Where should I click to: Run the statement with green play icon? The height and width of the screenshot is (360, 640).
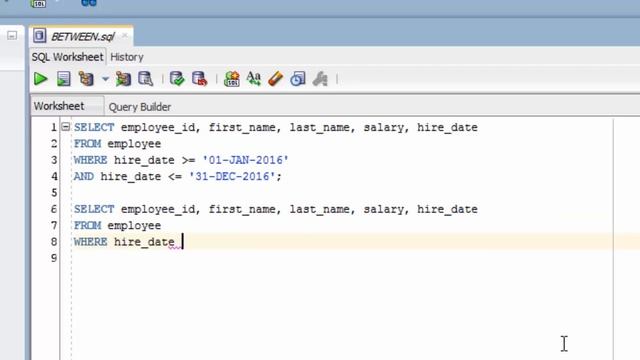pos(40,79)
